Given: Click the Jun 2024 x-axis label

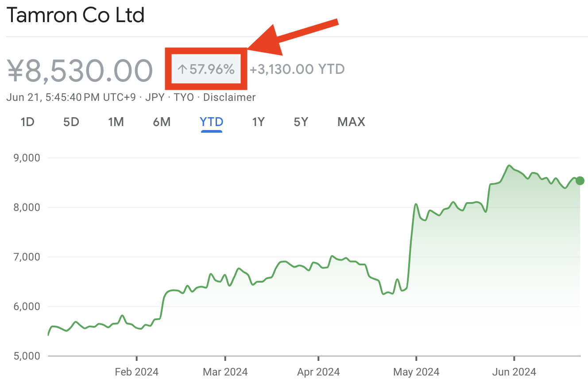Looking at the screenshot, I should click(514, 372).
